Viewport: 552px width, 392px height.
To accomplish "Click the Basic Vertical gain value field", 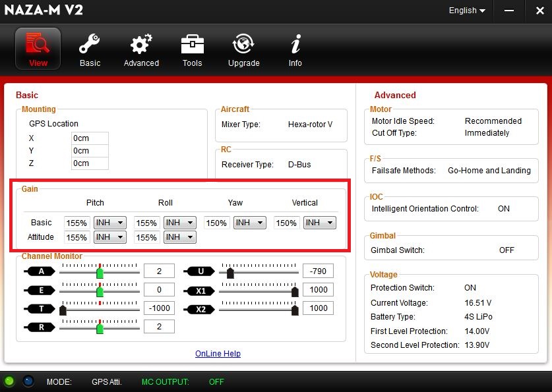I will (287, 223).
